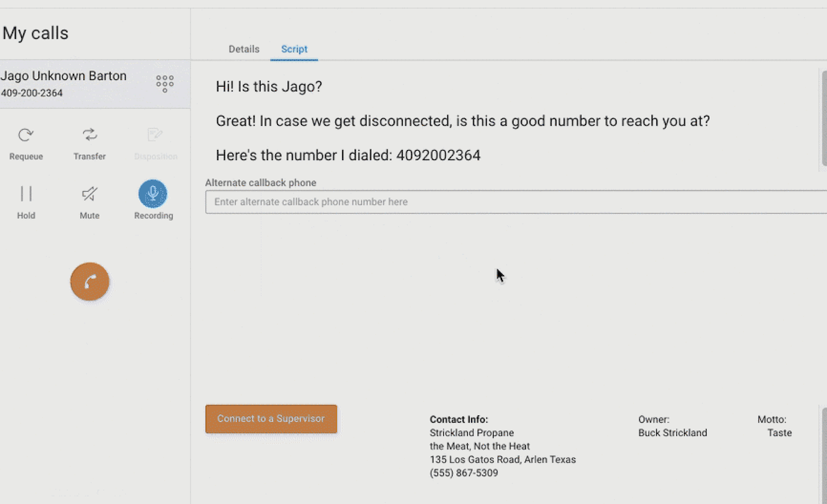827x504 pixels.
Task: Transfer the call to another agent
Action: coord(89,144)
